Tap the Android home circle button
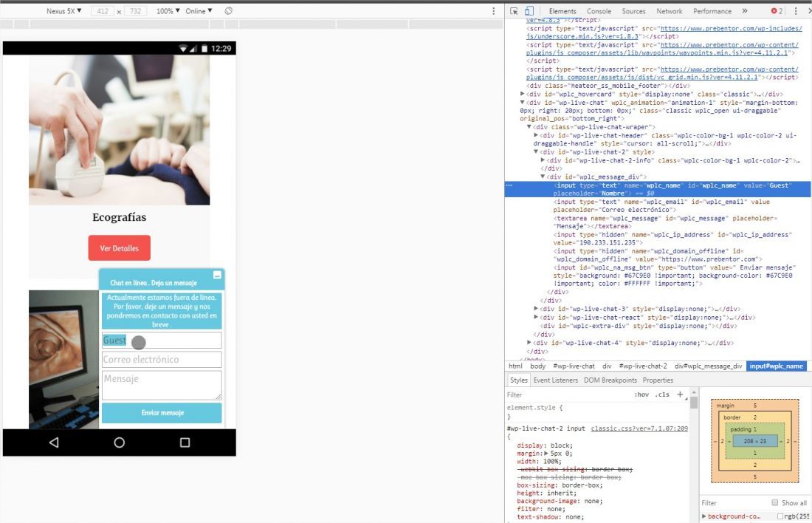 [119, 442]
